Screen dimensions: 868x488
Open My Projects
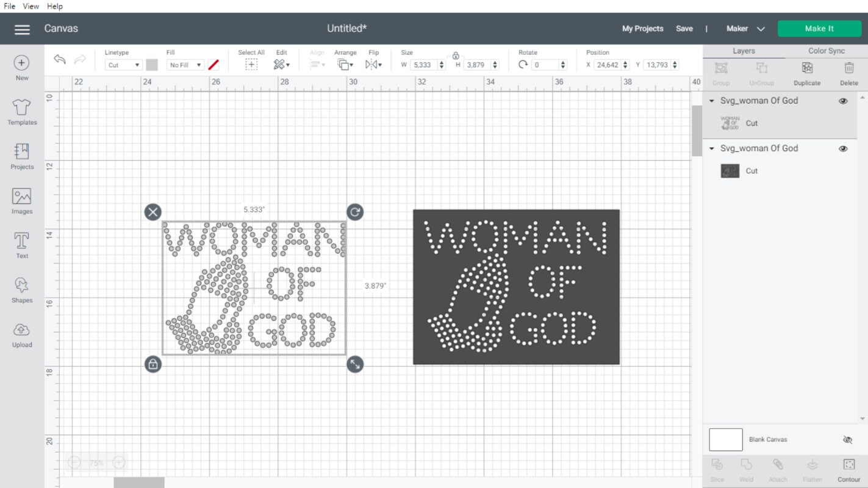[642, 28]
